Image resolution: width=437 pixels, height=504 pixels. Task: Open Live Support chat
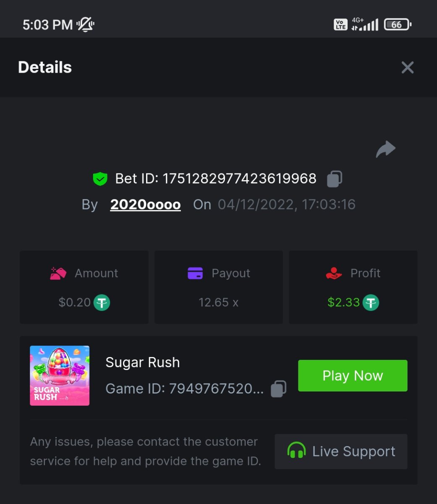[341, 451]
